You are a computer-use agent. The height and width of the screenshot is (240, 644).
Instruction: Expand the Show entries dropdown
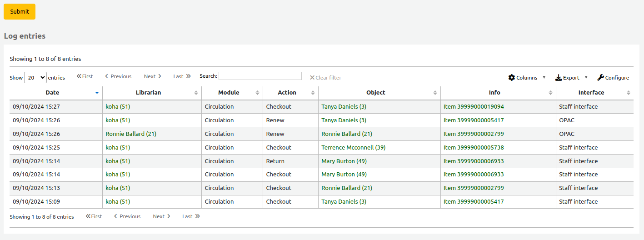tap(35, 78)
